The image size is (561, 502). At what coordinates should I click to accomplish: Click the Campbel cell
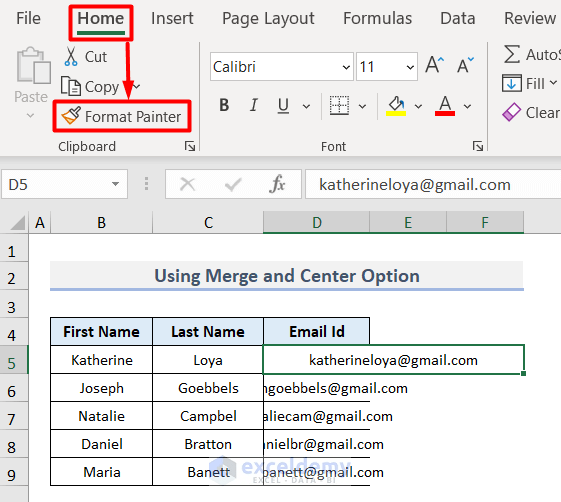[208, 416]
